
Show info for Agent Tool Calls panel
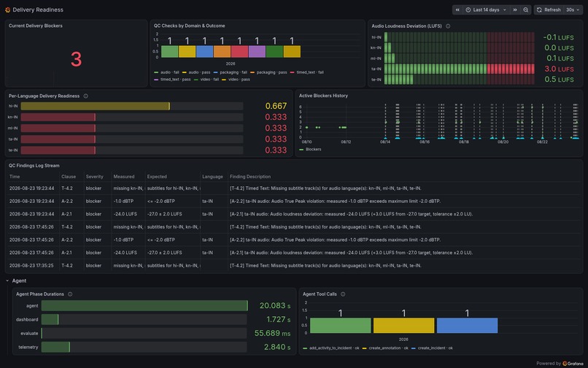(x=343, y=294)
